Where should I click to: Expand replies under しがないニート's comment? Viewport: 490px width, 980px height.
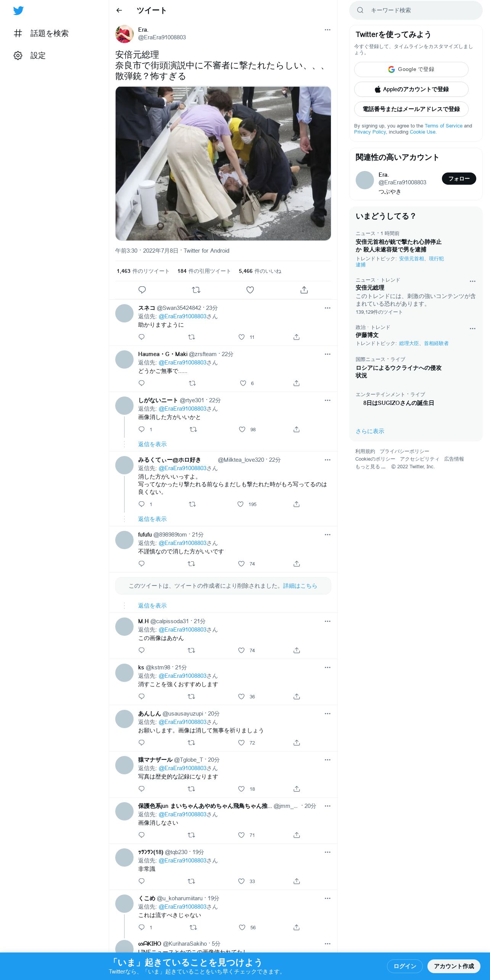click(152, 444)
